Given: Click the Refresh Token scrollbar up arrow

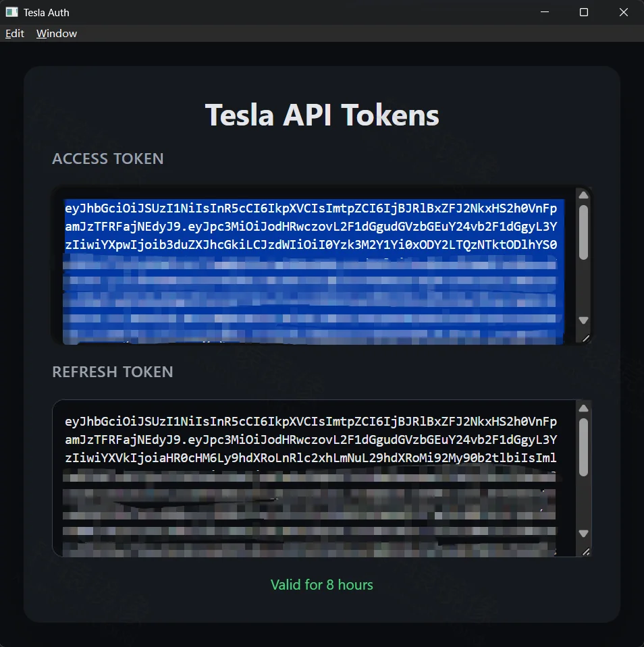Looking at the screenshot, I should coord(583,408).
